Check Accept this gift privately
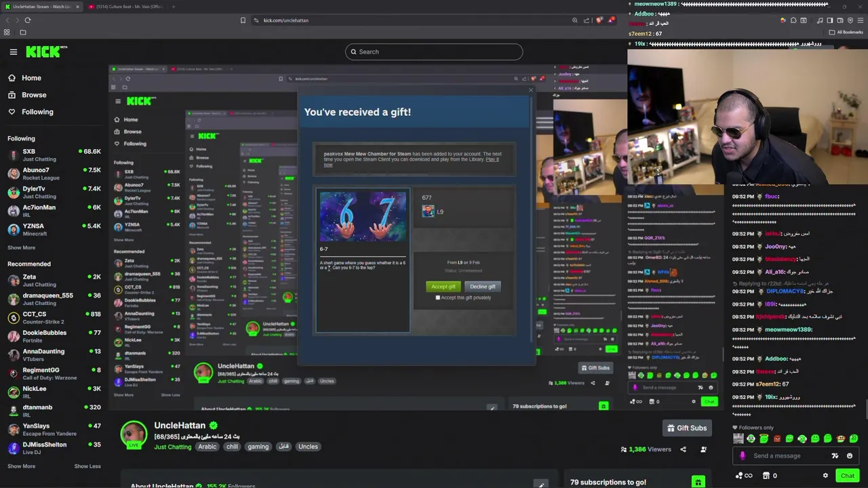 pos(438,298)
